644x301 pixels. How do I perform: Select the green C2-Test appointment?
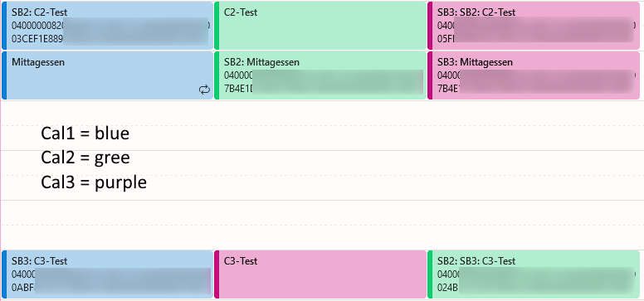tap(320, 26)
